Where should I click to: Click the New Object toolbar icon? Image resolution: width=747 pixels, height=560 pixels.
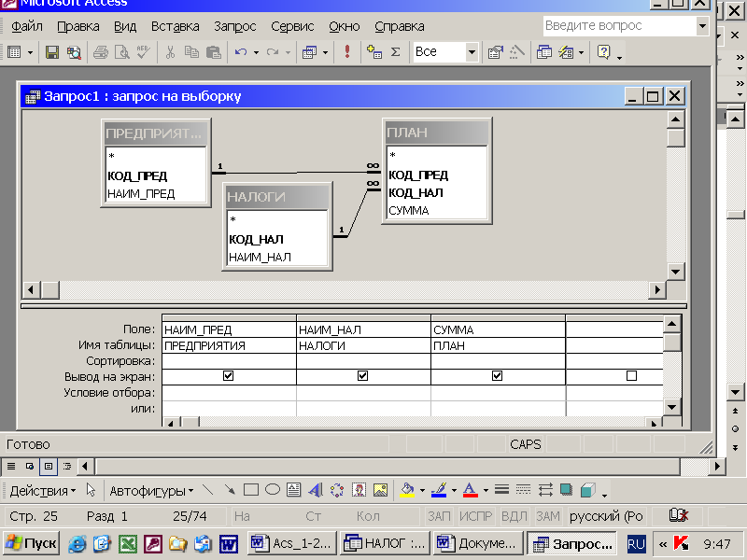click(x=566, y=52)
